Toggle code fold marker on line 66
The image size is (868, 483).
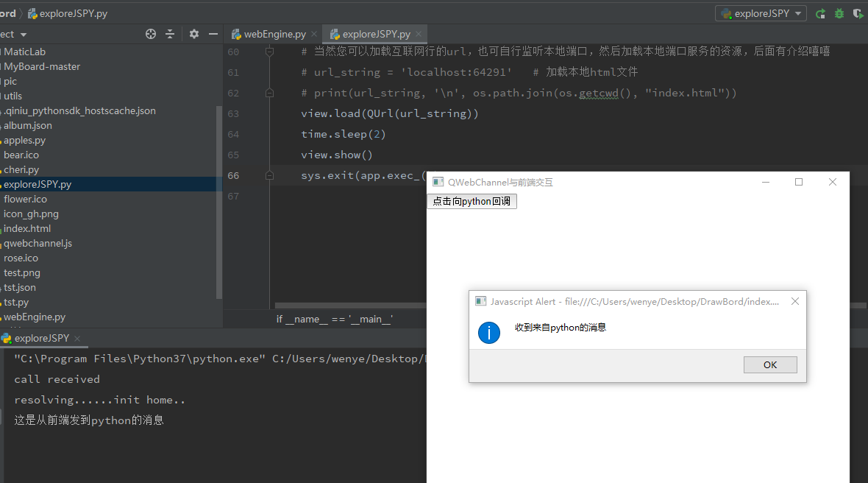tap(269, 175)
